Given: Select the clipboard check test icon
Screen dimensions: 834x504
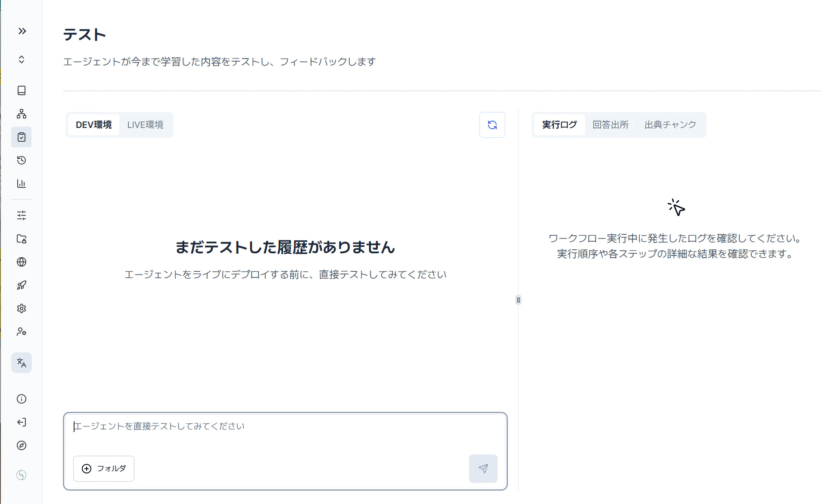Looking at the screenshot, I should pyautogui.click(x=22, y=137).
